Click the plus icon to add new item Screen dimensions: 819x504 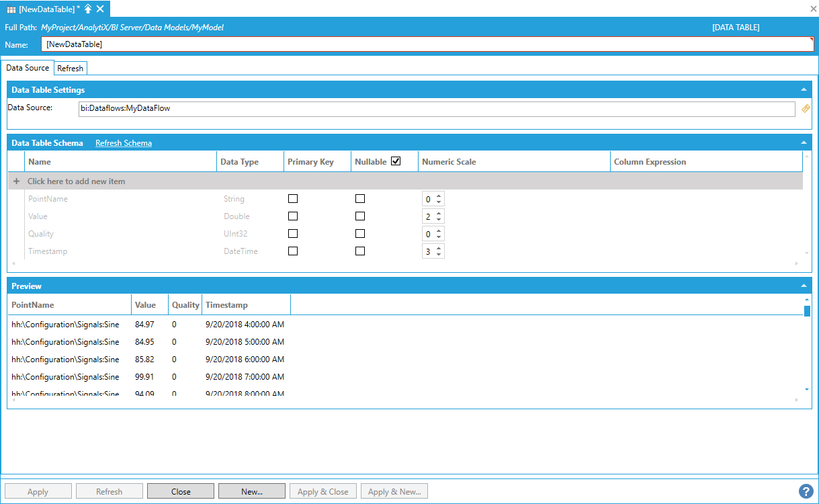[x=17, y=181]
